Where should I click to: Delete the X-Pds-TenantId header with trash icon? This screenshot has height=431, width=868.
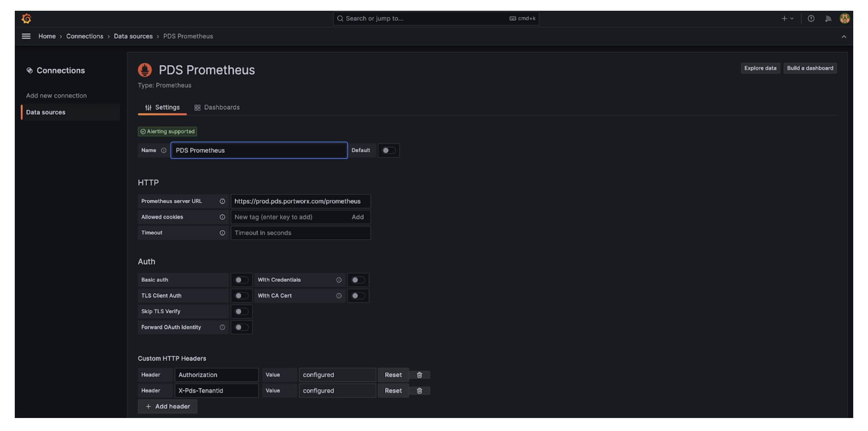(420, 391)
